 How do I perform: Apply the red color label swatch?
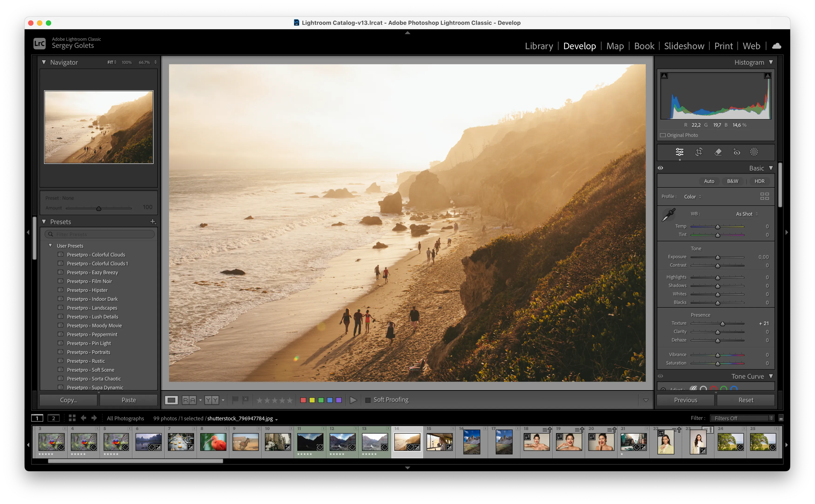303,400
